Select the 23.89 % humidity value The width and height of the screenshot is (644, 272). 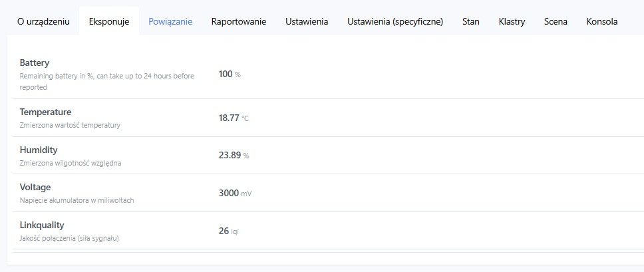coord(234,156)
